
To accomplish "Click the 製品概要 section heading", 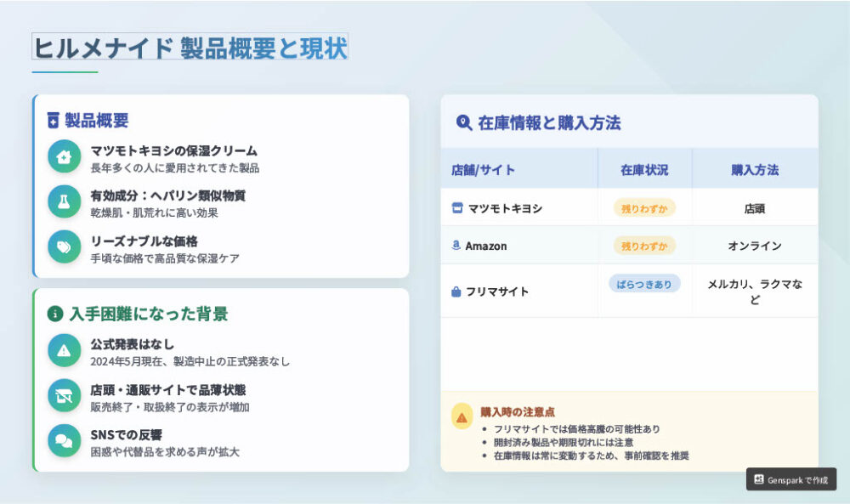I will click(x=97, y=121).
